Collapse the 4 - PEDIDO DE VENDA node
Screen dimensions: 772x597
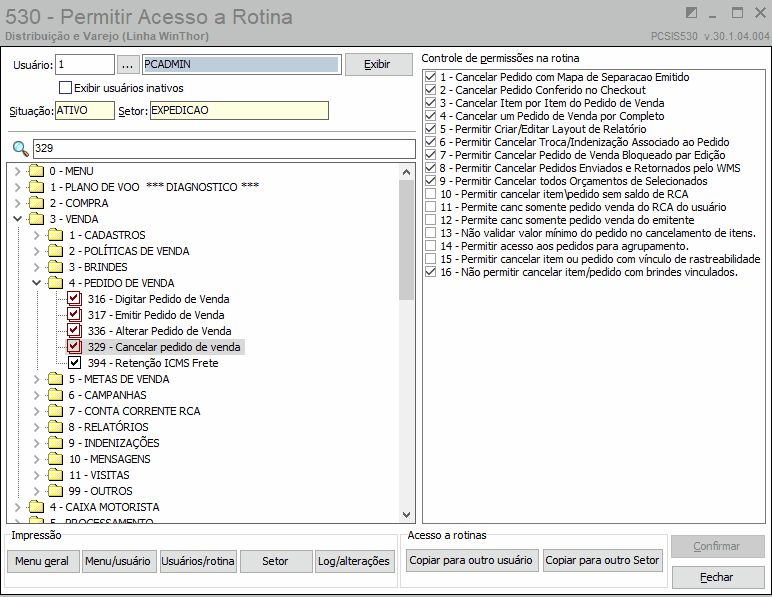(x=37, y=283)
